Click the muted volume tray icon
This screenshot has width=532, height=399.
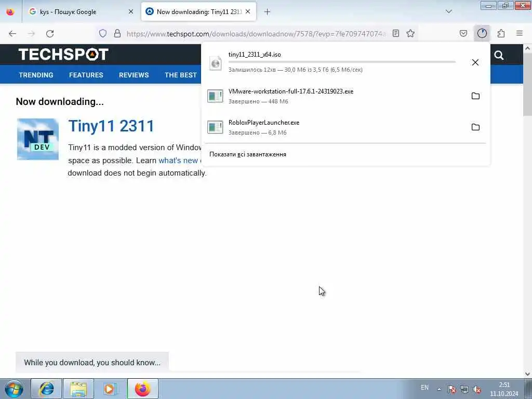coord(477,389)
